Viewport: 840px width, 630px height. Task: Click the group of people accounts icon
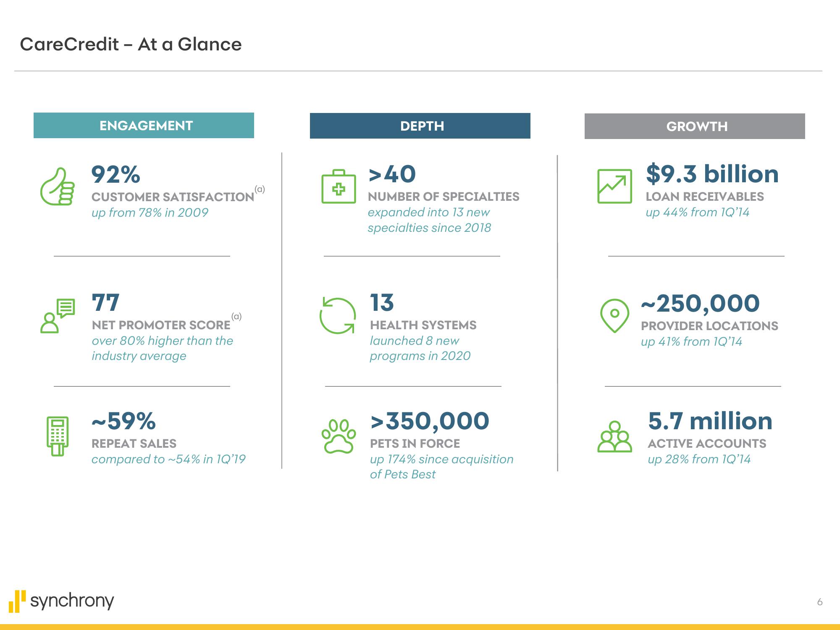614,436
